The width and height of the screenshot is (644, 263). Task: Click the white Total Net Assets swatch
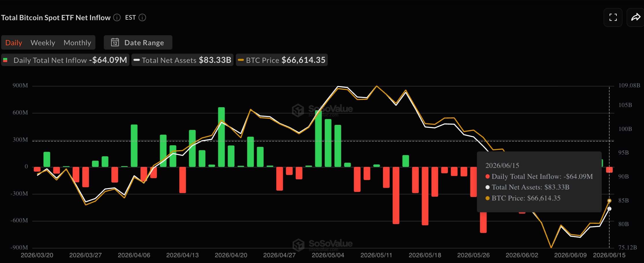[x=137, y=60]
